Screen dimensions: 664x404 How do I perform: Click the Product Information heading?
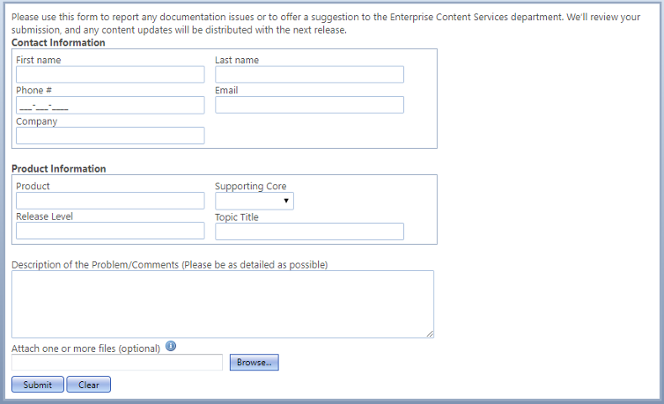pyautogui.click(x=58, y=169)
